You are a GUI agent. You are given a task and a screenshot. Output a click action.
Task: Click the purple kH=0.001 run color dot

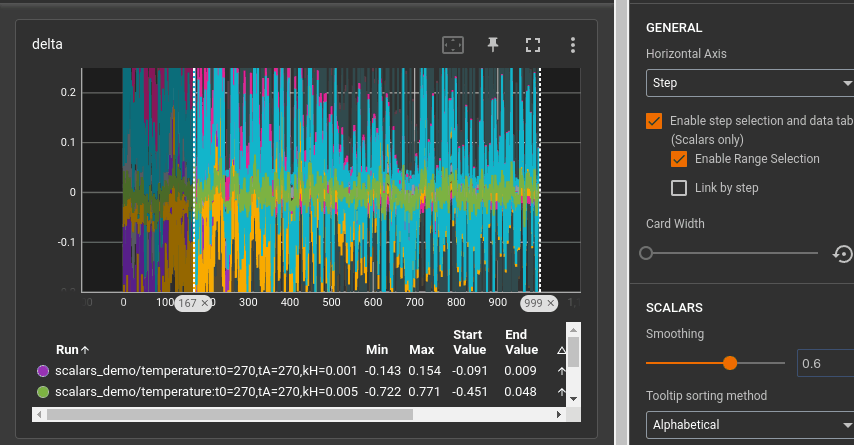[43, 371]
